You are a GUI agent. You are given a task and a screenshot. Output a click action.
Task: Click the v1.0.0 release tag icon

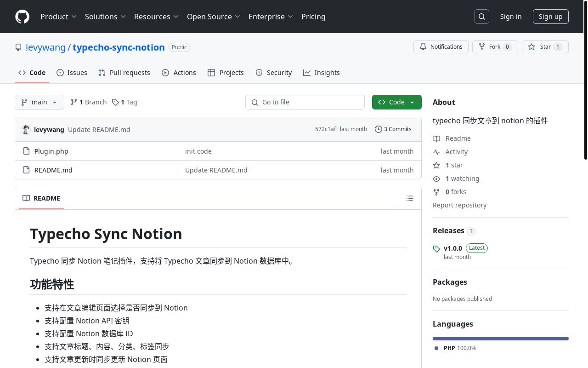pyautogui.click(x=436, y=249)
